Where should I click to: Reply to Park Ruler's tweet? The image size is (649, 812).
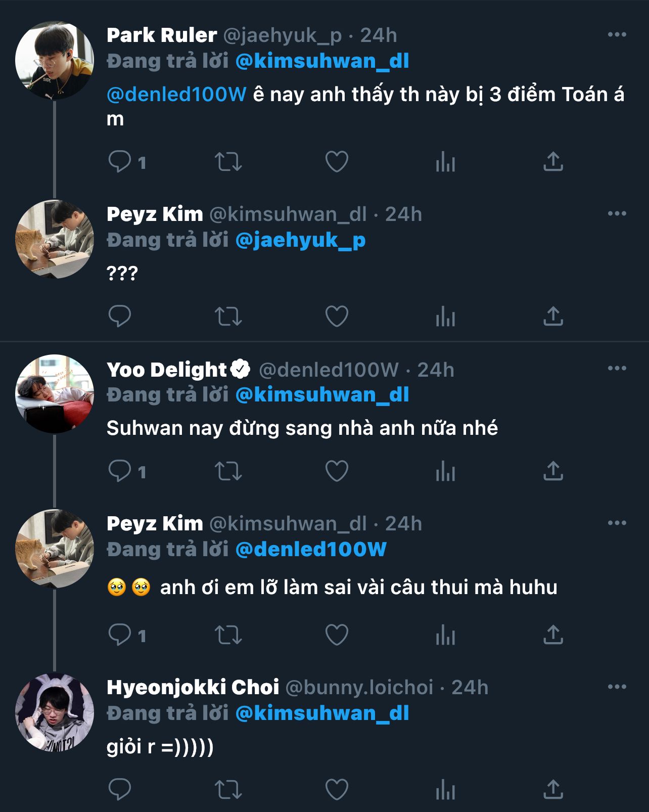(120, 162)
